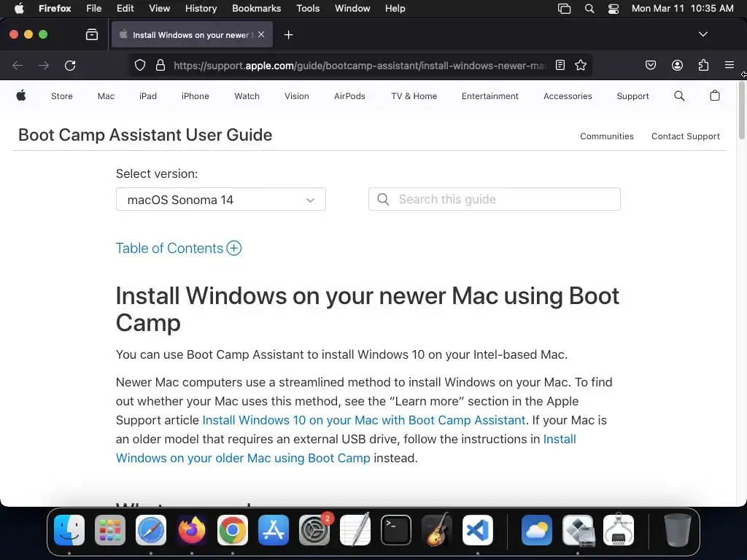This screenshot has height=560, width=747.
Task: Open Control Center in menu bar
Action: click(613, 9)
